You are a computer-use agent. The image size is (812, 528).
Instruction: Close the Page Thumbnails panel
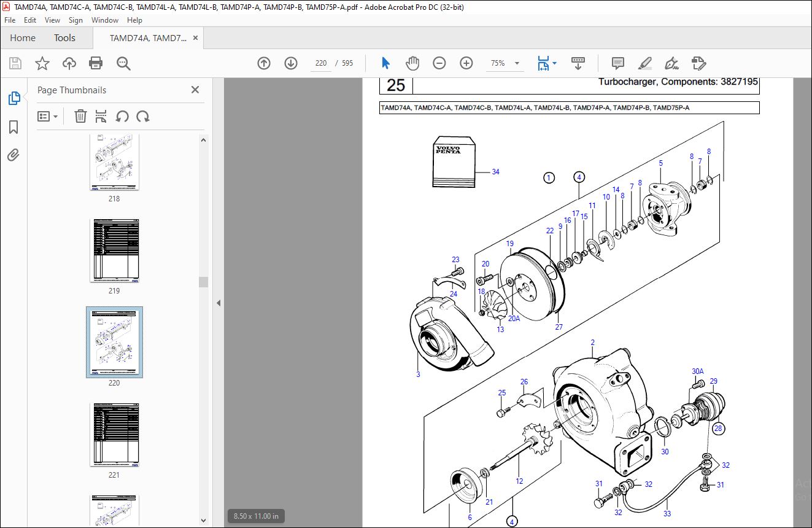195,90
